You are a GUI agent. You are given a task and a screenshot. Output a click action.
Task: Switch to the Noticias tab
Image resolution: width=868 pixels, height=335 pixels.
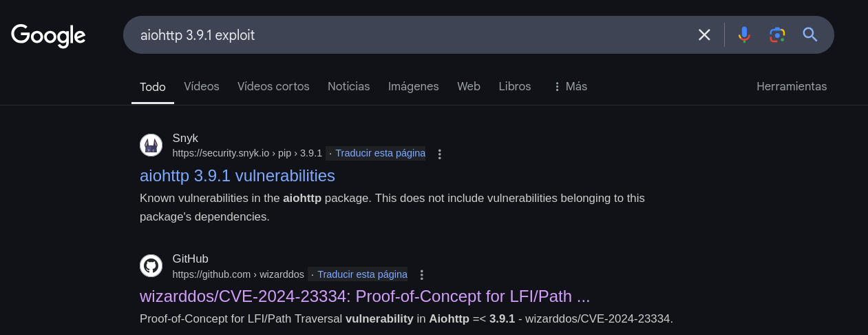click(x=349, y=87)
